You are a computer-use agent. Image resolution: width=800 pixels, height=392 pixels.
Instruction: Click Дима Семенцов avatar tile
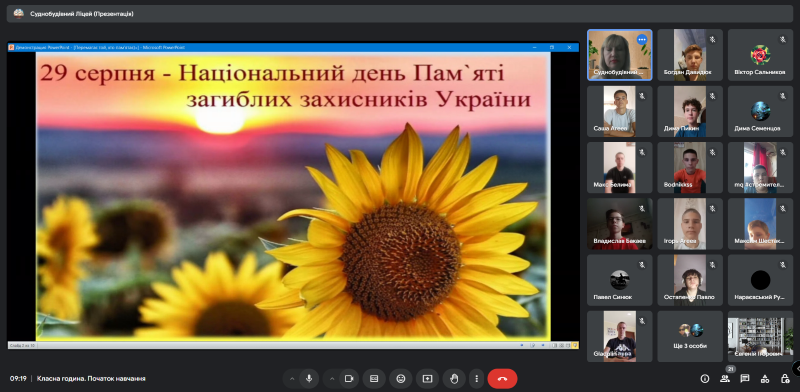[760, 111]
